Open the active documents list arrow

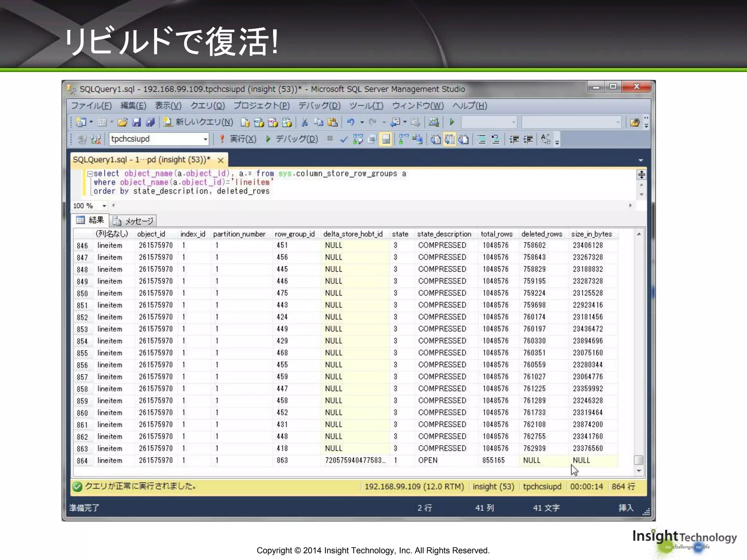coord(641,160)
